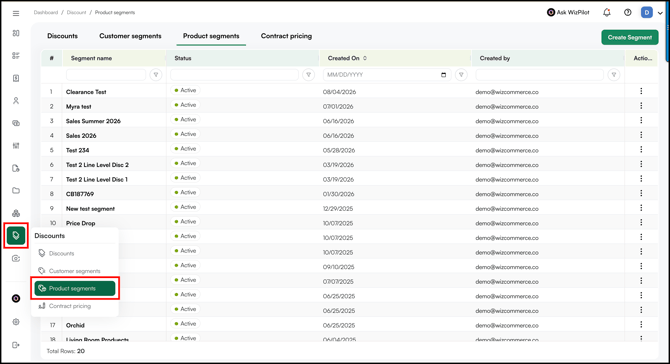Click the Status column header
The width and height of the screenshot is (670, 364).
pos(183,58)
